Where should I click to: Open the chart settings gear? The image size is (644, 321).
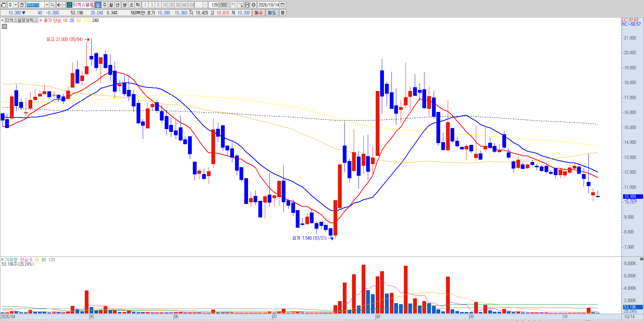(x=254, y=5)
